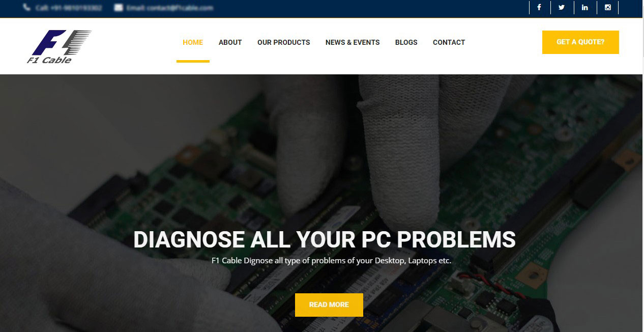Click the READ MORE button
Image resolution: width=644 pixels, height=332 pixels.
(329, 305)
